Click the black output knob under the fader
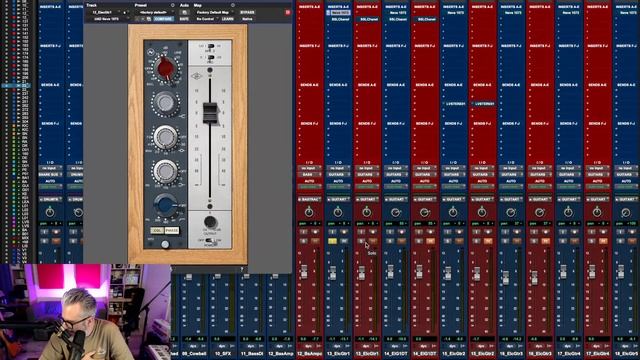Viewport: 640px width, 360px height. pos(210,222)
